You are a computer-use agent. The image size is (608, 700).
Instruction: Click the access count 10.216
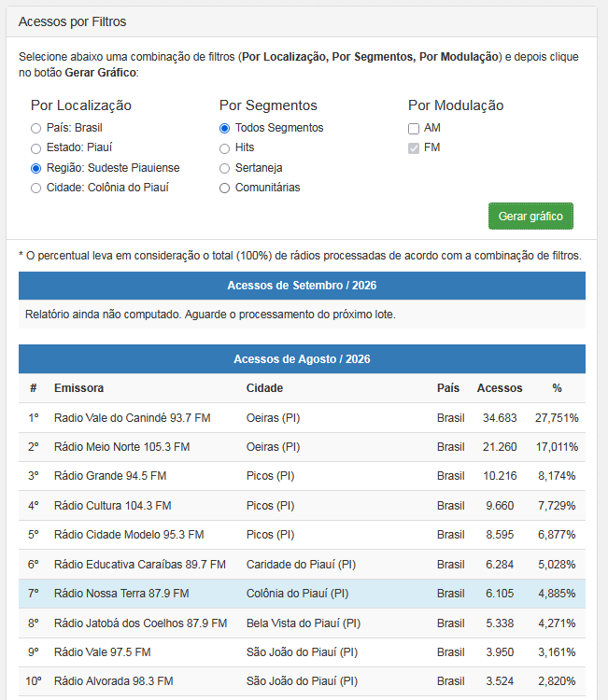tap(500, 476)
